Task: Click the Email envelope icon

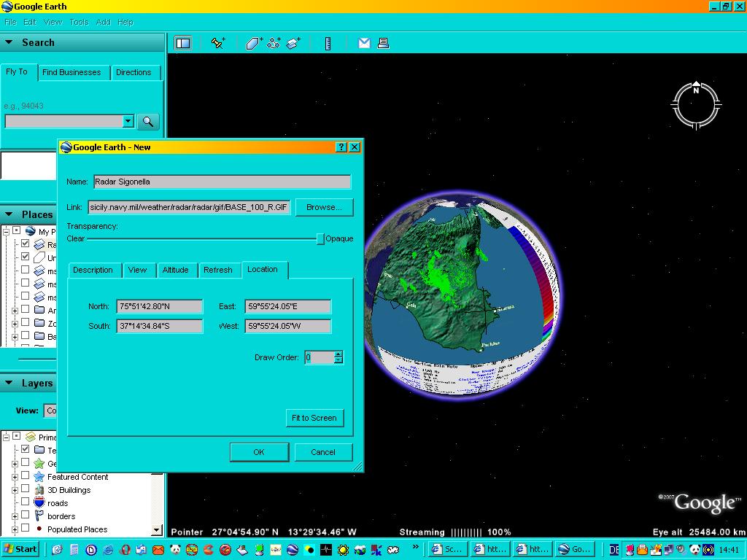Action: coord(364,44)
